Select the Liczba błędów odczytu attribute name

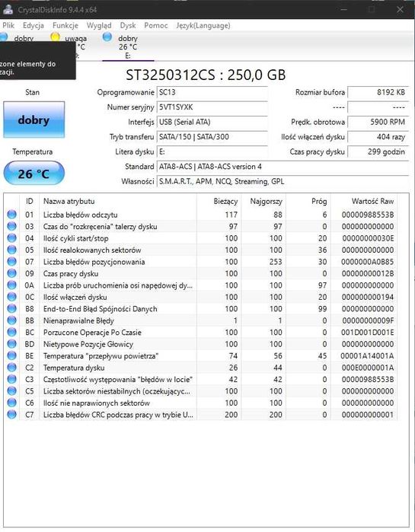point(81,215)
